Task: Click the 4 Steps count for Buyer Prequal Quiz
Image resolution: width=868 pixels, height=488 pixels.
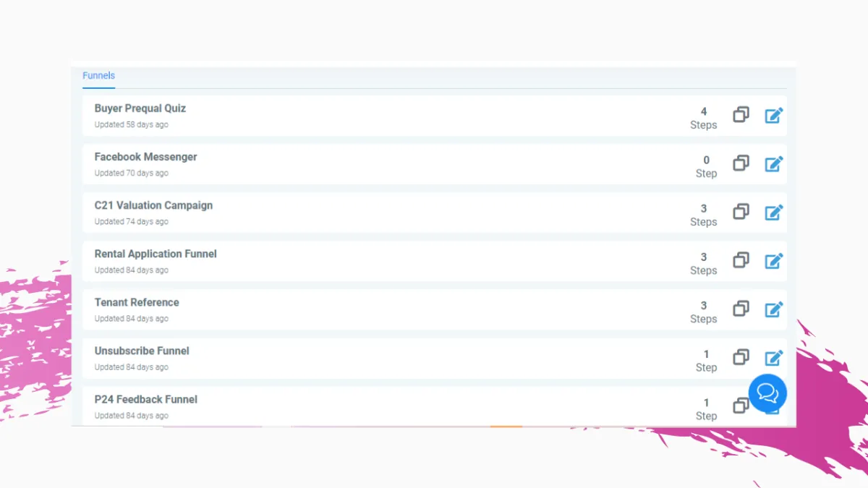Action: 704,118
